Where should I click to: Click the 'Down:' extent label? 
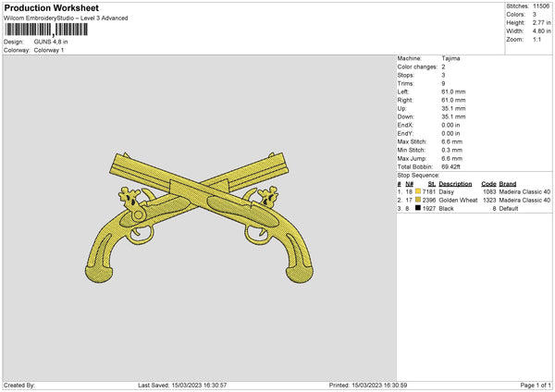coord(405,116)
